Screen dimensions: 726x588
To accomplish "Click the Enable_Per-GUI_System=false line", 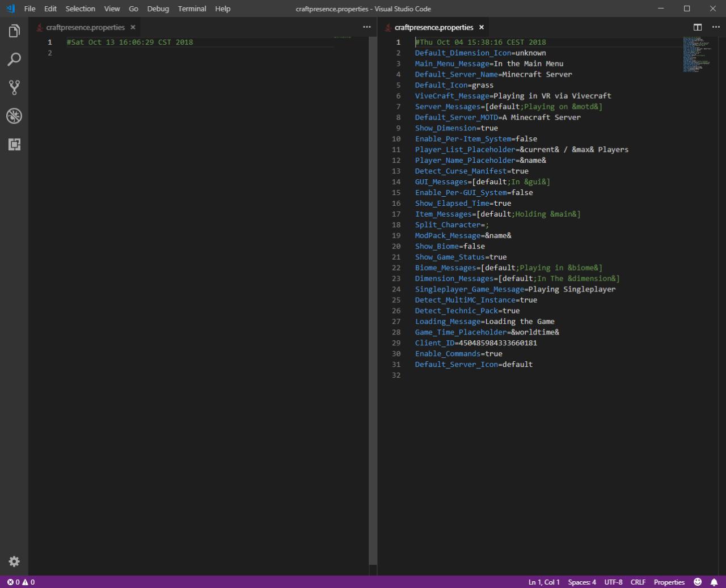I will [474, 193].
